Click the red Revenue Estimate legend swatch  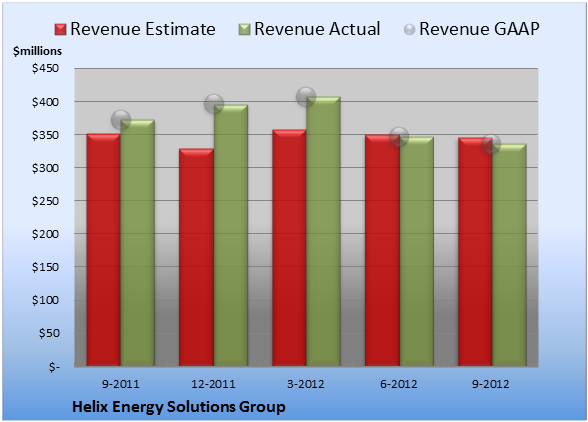pyautogui.click(x=60, y=30)
